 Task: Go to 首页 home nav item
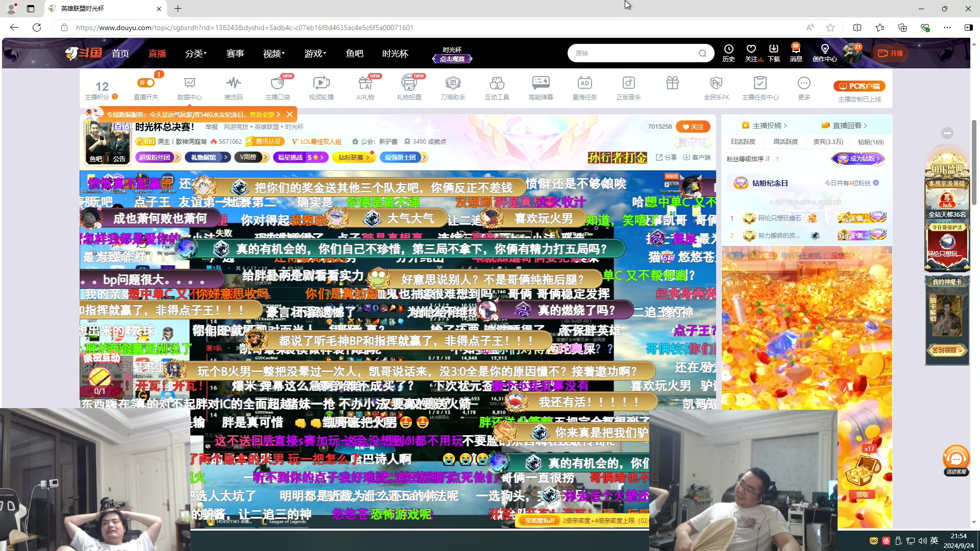120,53
